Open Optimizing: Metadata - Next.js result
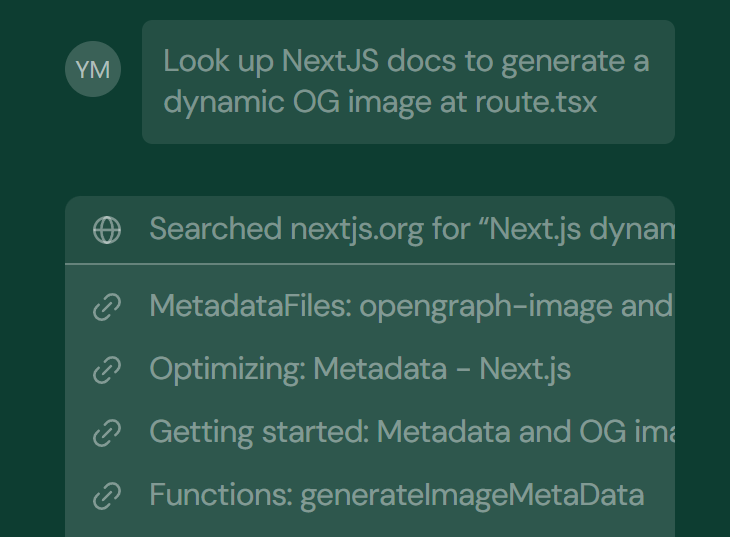This screenshot has height=537, width=730. click(360, 370)
